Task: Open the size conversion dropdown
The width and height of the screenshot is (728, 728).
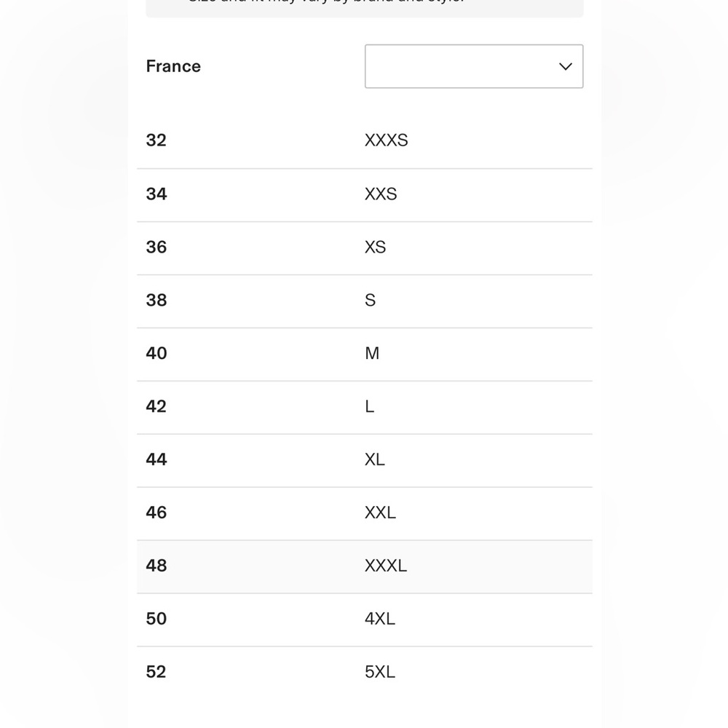Action: [x=473, y=66]
